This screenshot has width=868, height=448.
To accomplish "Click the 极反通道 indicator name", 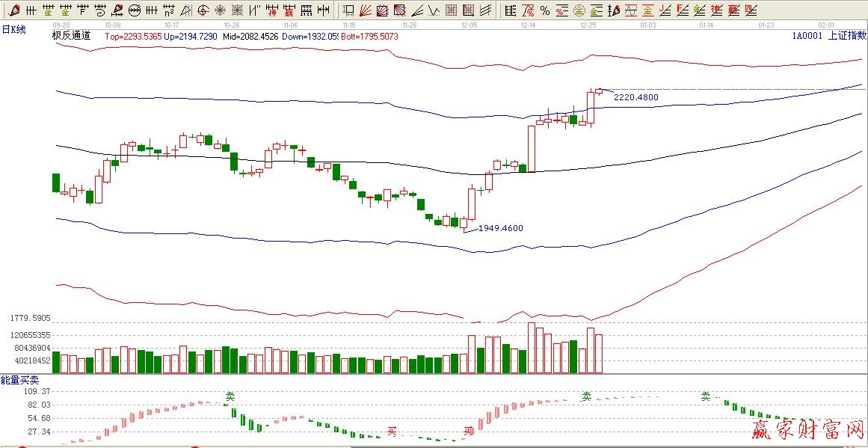I will (71, 35).
